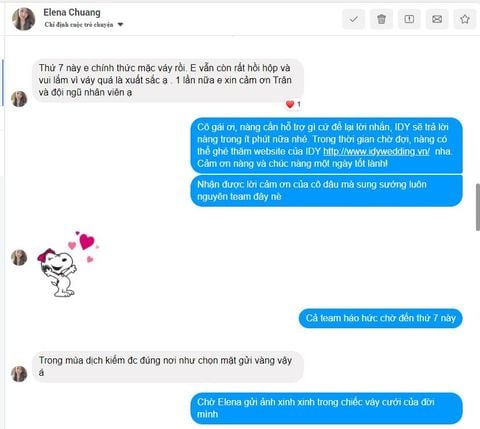Image resolution: width=480 pixels, height=429 pixels.
Task: Open the idywedding.vn website link
Action: pos(376,151)
